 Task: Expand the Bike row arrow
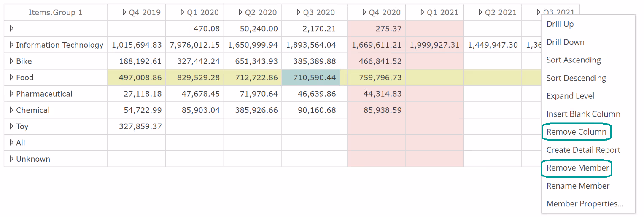tap(12, 61)
